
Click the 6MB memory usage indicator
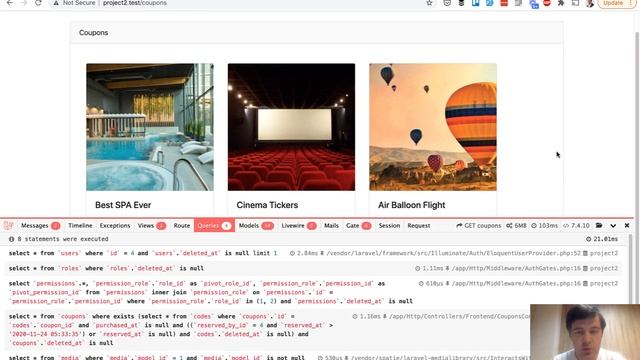click(516, 225)
